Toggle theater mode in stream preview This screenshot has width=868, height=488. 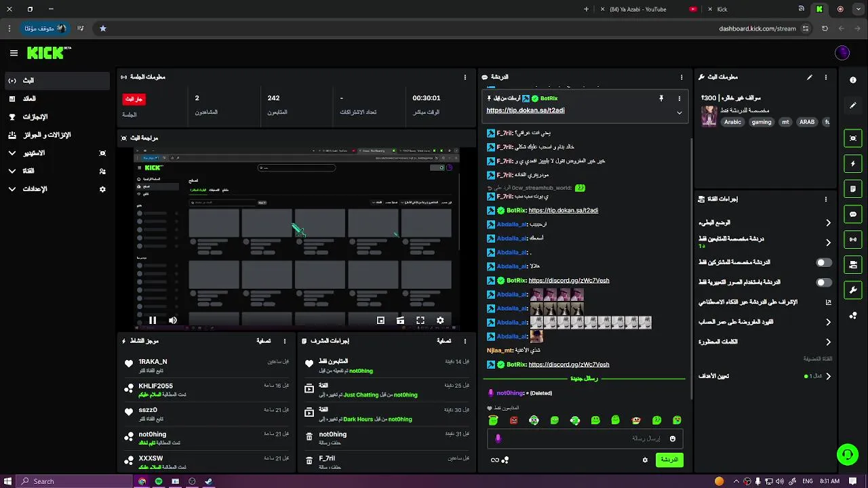[x=400, y=321]
